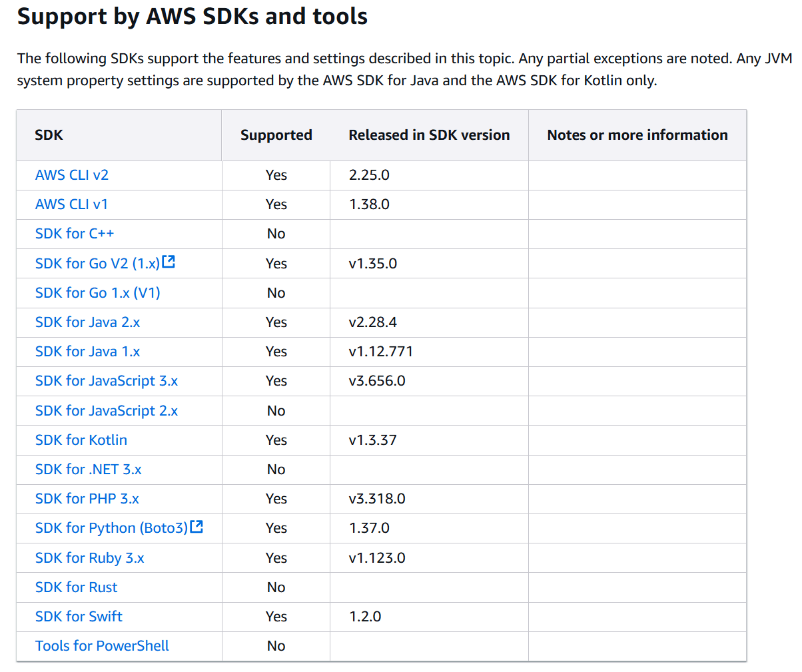Click external-link icon beside Python (Boto3)
This screenshot has width=802, height=672.
coord(197,527)
